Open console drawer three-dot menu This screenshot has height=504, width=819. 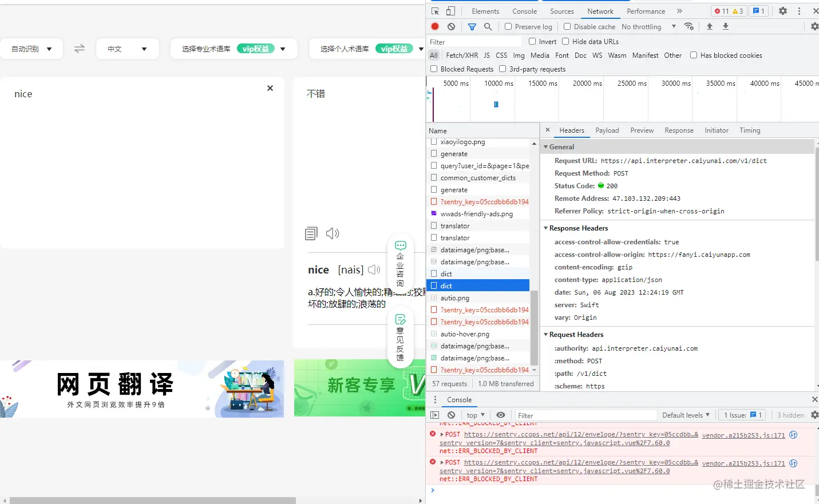pos(435,399)
